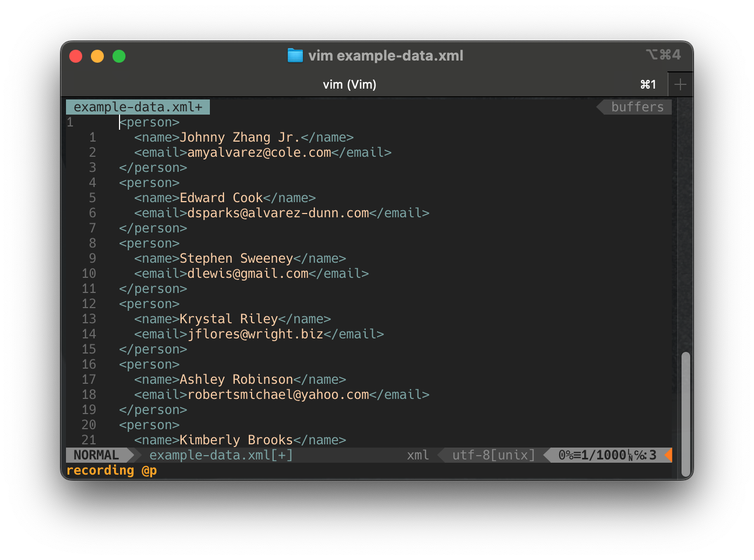Click the ⌥⌘4 indicator in the title bar

(x=663, y=54)
